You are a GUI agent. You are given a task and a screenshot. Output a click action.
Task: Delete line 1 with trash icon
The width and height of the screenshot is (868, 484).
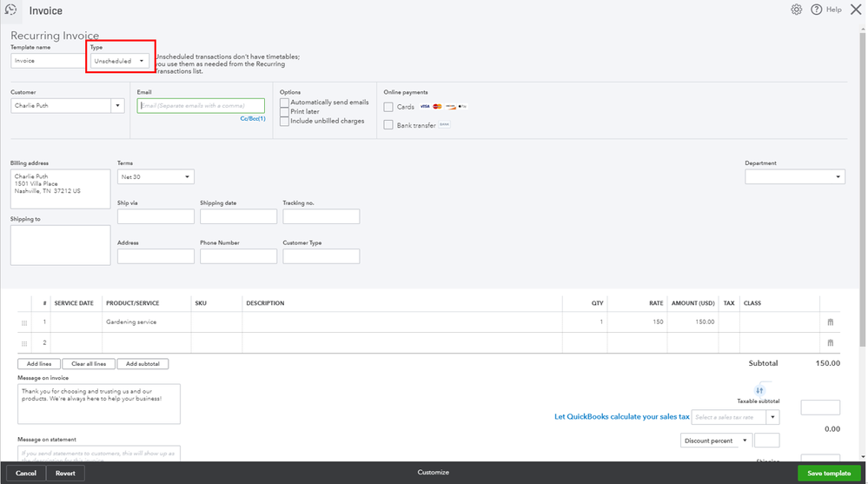pos(830,322)
